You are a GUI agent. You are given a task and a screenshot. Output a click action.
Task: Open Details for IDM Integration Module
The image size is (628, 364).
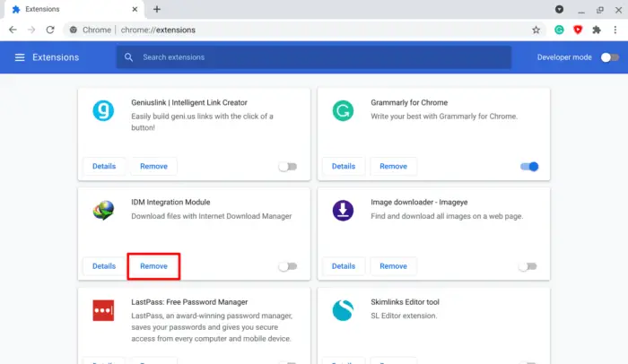pyautogui.click(x=104, y=266)
